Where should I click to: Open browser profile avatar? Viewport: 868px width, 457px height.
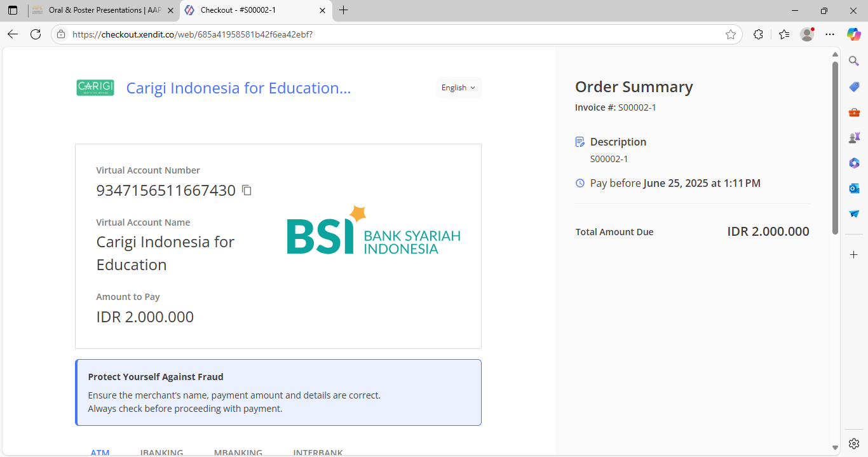coord(807,34)
